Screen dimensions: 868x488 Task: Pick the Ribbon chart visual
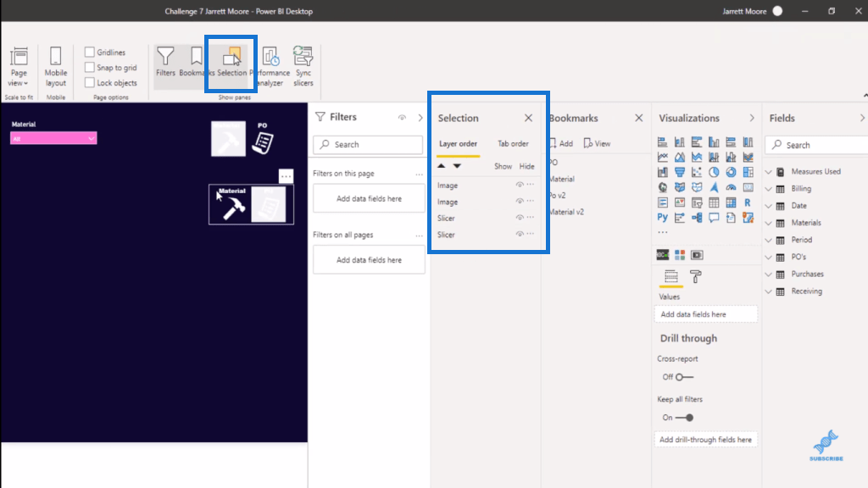point(748,157)
